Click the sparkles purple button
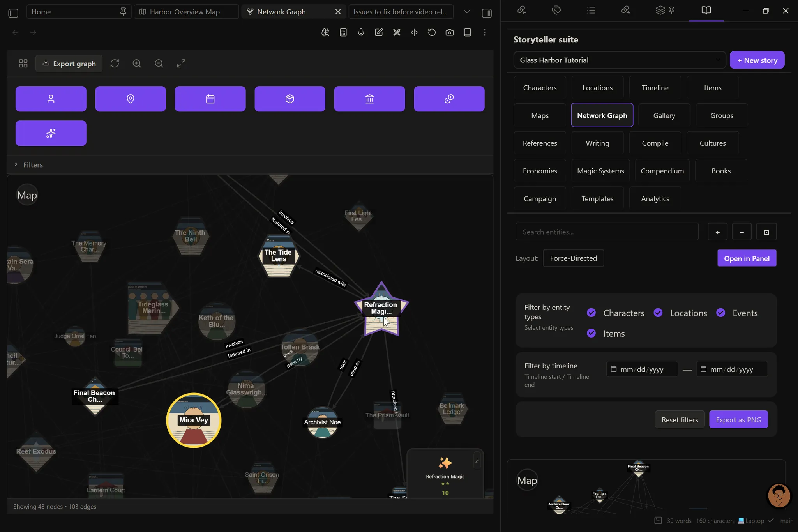This screenshot has width=798, height=532. pos(51,133)
